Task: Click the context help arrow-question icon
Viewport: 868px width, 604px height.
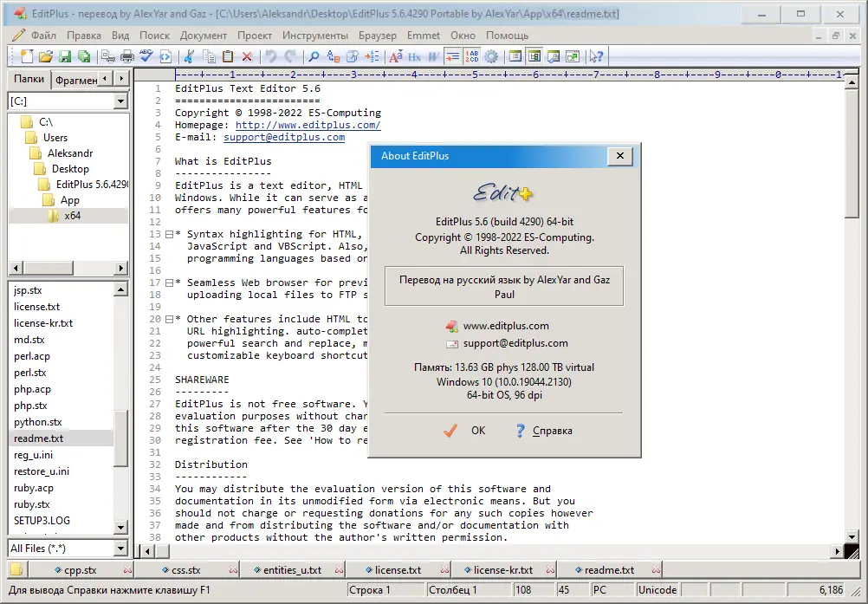Action: pos(596,56)
